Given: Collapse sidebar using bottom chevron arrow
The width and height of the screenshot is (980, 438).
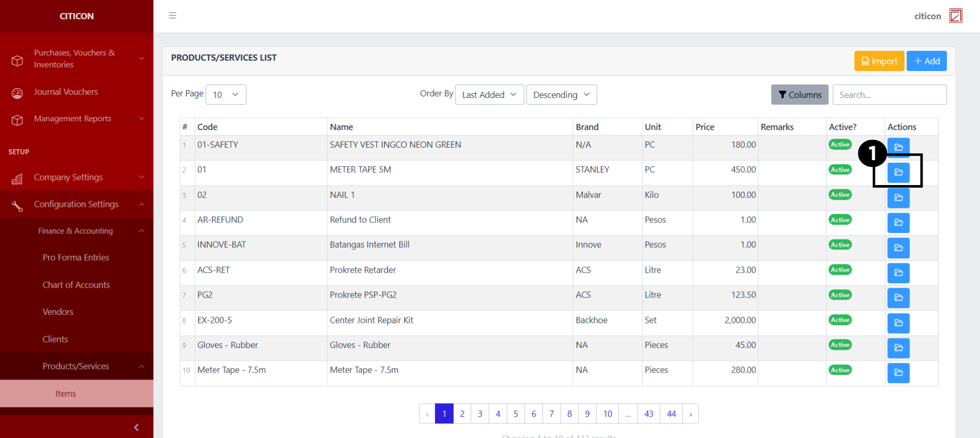Looking at the screenshot, I should click(136, 427).
